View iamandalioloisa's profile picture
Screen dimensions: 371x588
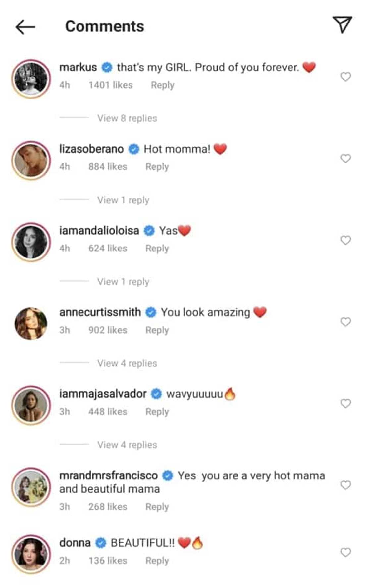[x=31, y=242]
